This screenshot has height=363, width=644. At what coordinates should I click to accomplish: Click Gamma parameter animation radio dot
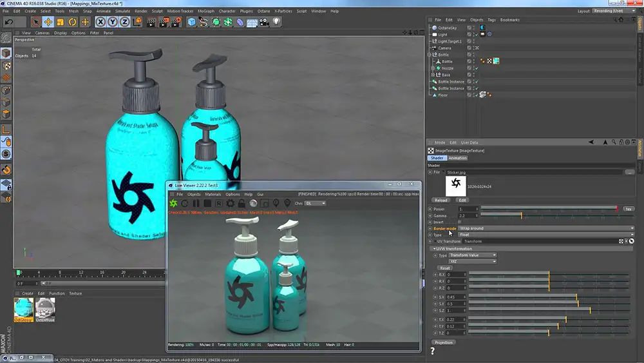(x=430, y=215)
